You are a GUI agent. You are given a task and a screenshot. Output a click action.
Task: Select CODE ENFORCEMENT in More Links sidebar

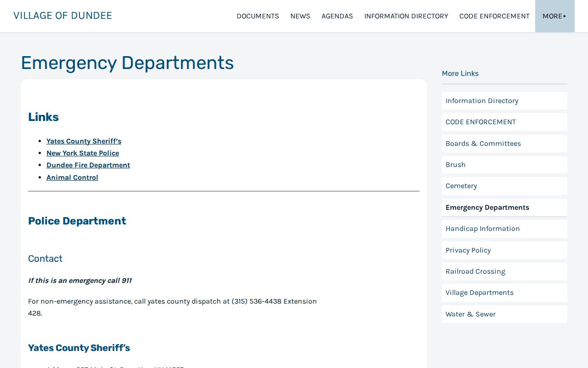504,122
